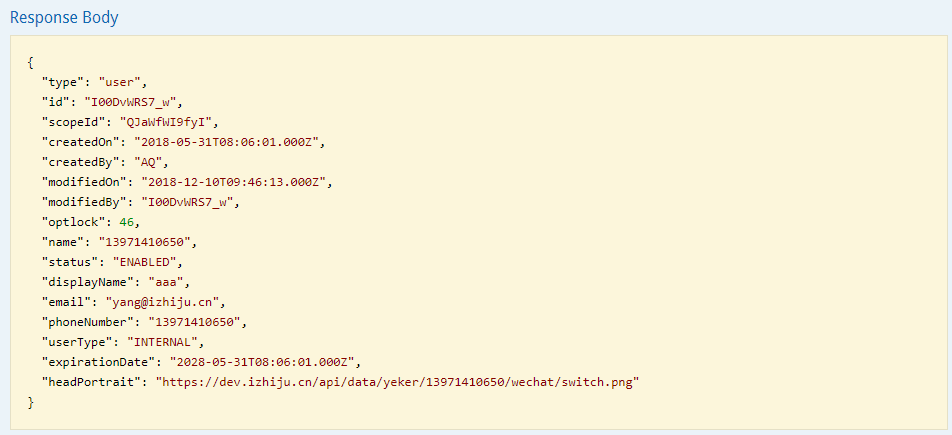Click the "headPortrait" key label
The width and height of the screenshot is (952, 435).
pos(95,382)
